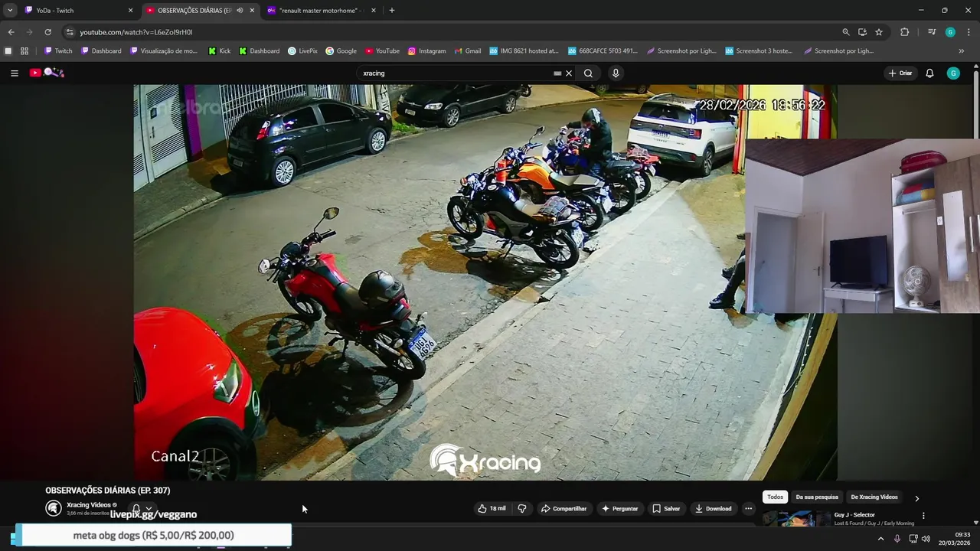Open the Gmail bookmark
Screen dimensions: 980x551
point(467,51)
